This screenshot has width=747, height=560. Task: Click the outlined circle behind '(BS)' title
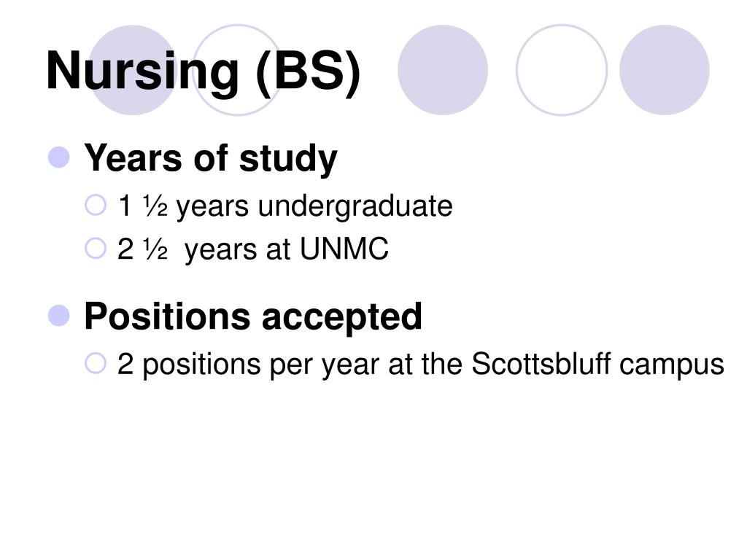[238, 70]
